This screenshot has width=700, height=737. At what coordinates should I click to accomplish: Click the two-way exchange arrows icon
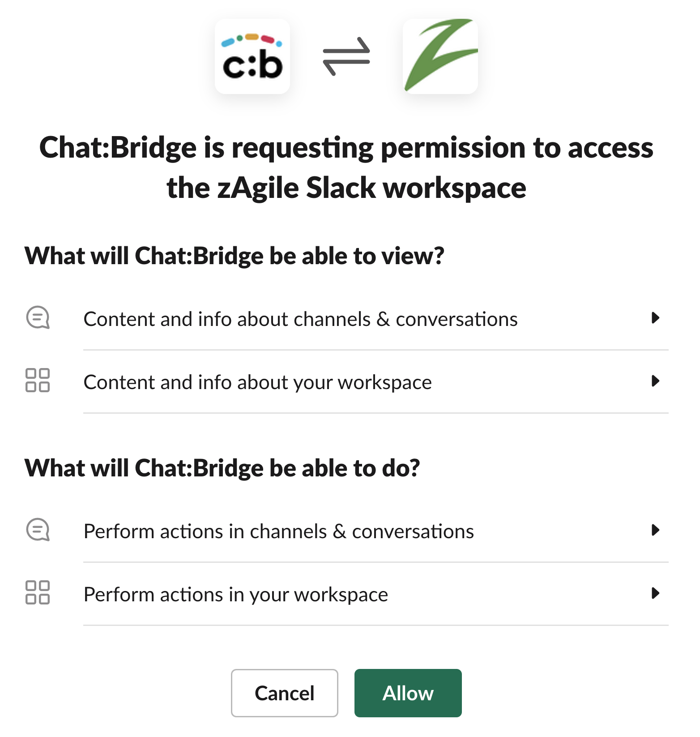tap(346, 56)
